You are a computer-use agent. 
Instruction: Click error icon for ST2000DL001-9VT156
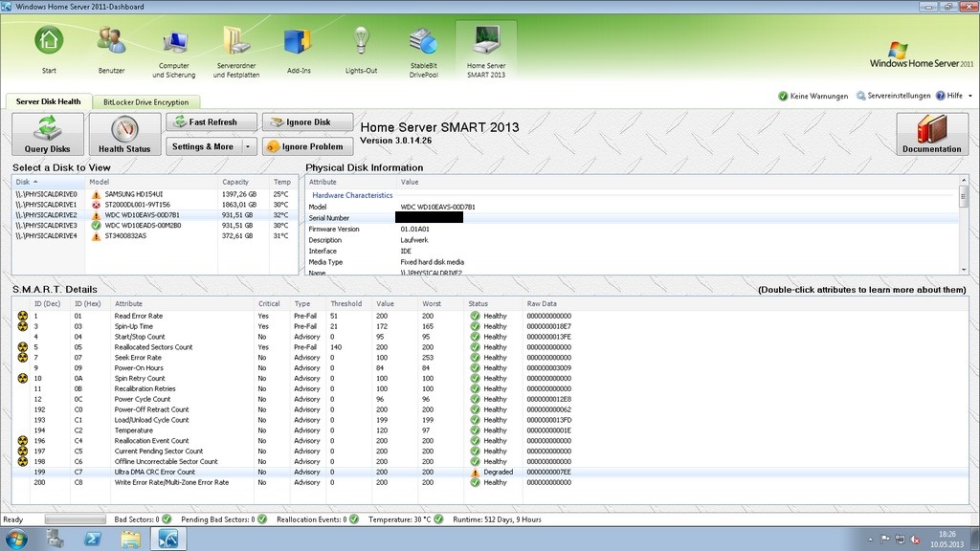pos(97,205)
